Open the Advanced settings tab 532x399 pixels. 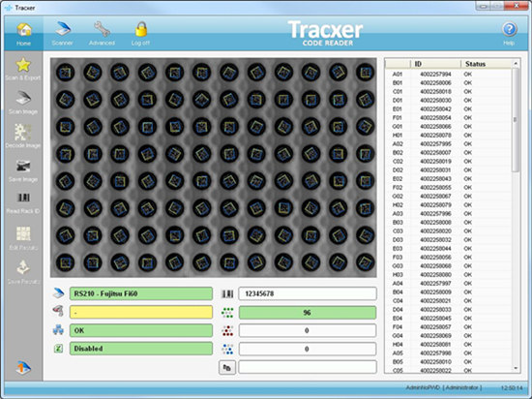[102, 34]
